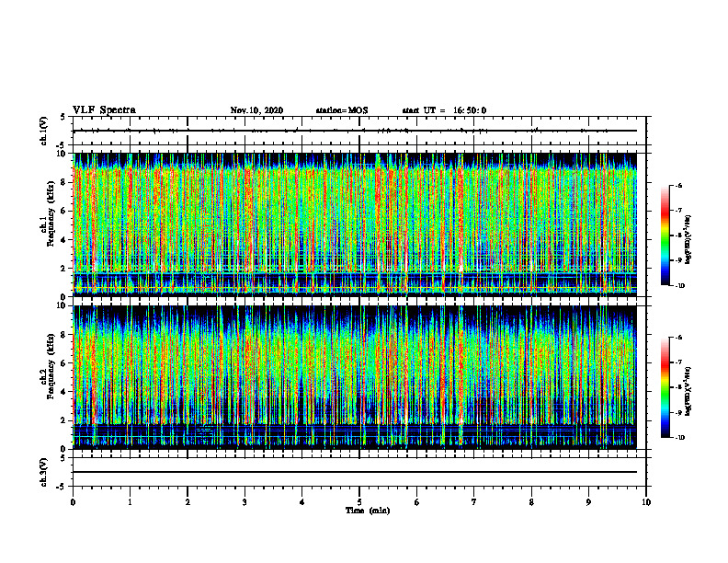Click the "station=MOS" header text

tap(342, 110)
